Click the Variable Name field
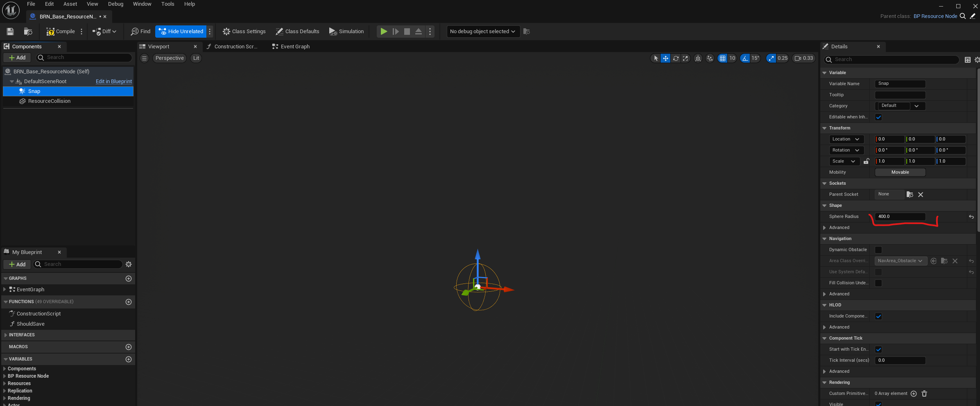980x406 pixels. pyautogui.click(x=900, y=84)
